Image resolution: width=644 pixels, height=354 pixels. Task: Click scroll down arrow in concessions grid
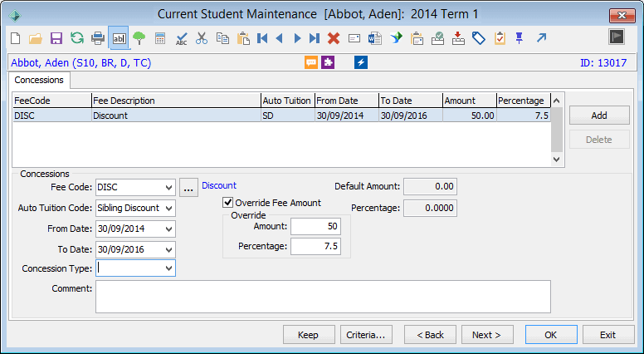coord(557,159)
